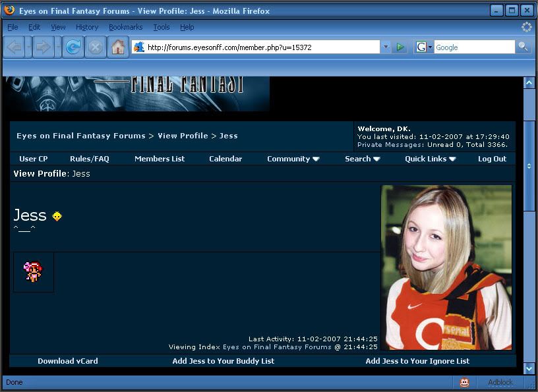Open the forum Calendar
Viewport: 538px width, 392px height.
(x=225, y=159)
